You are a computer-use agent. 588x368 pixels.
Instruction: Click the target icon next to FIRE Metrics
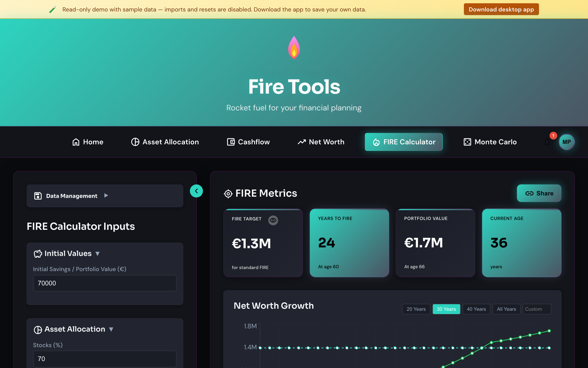click(228, 194)
